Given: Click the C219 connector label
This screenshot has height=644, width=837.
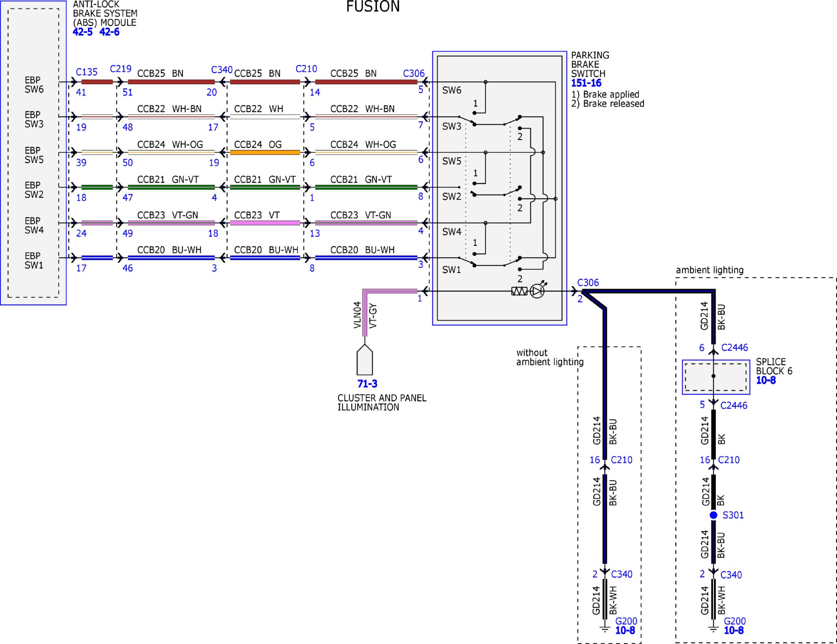Looking at the screenshot, I should (x=121, y=69).
